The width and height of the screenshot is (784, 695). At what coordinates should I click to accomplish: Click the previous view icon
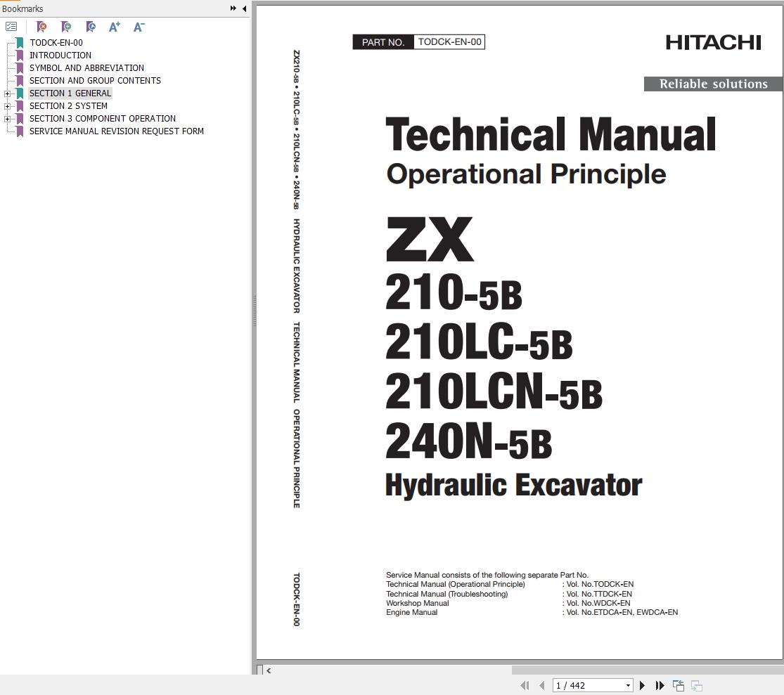679,685
